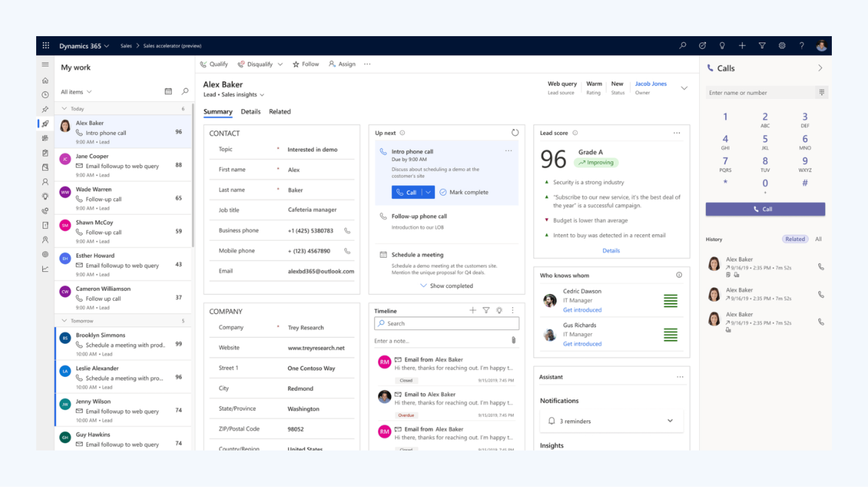
Task: Filter the Timeline with funnel icon
Action: pos(486,310)
